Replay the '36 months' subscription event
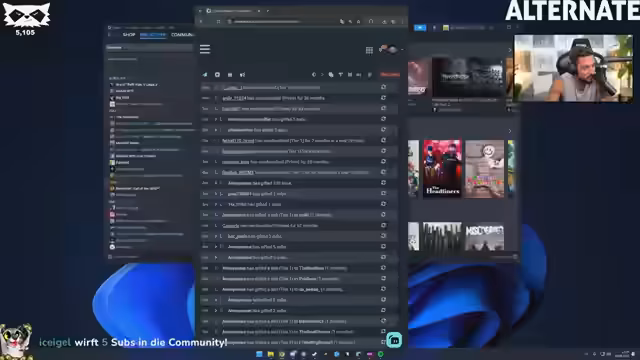 click(383, 98)
